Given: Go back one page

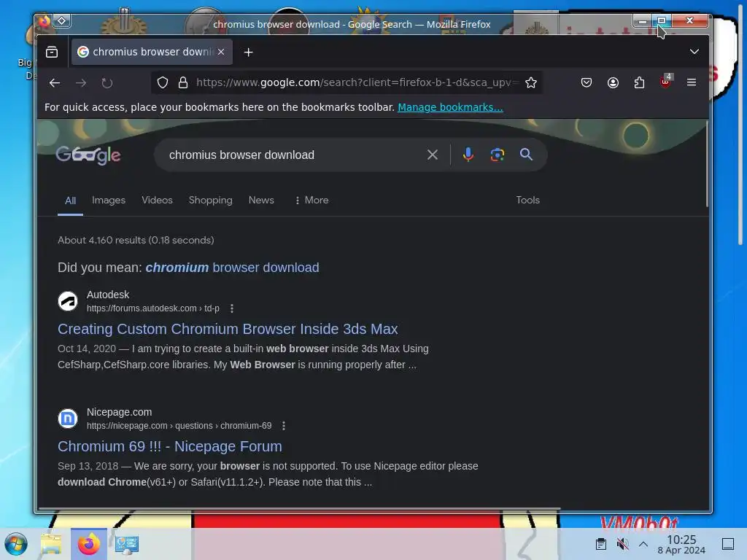Looking at the screenshot, I should tap(54, 83).
